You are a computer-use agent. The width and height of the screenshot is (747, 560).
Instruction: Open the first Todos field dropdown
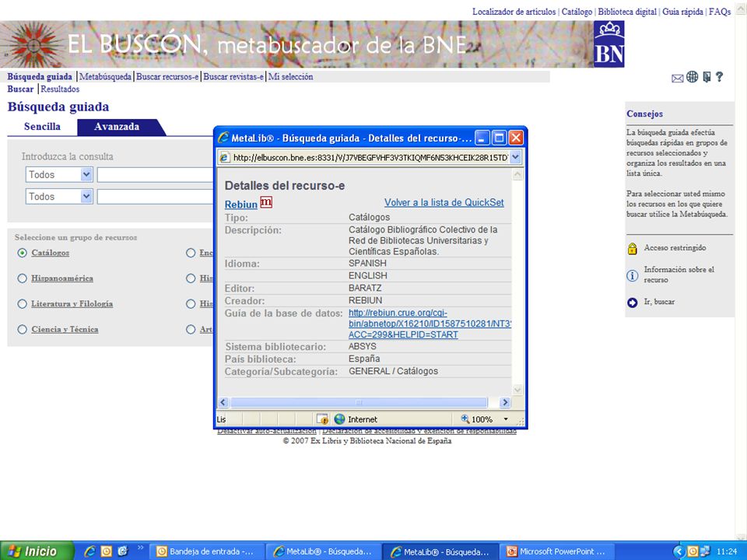pyautogui.click(x=86, y=175)
